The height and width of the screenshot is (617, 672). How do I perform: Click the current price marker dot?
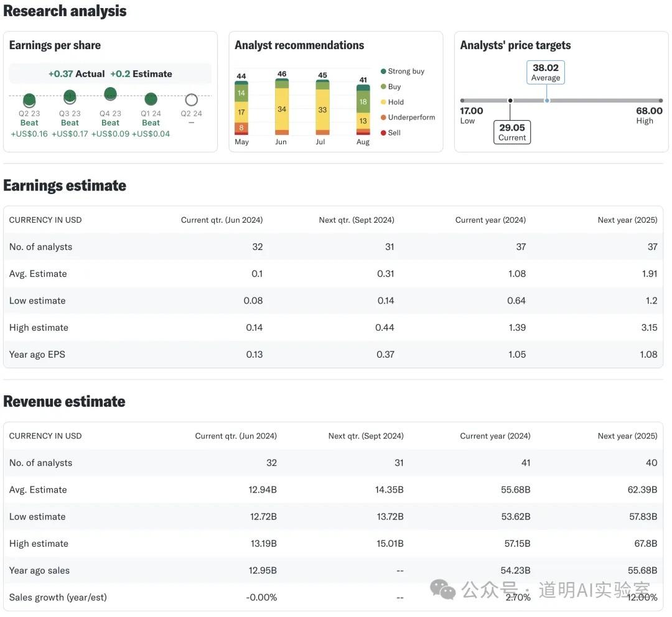[x=510, y=101]
